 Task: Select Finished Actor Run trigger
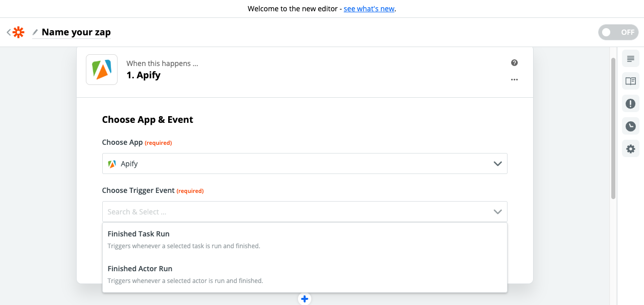pyautogui.click(x=305, y=274)
